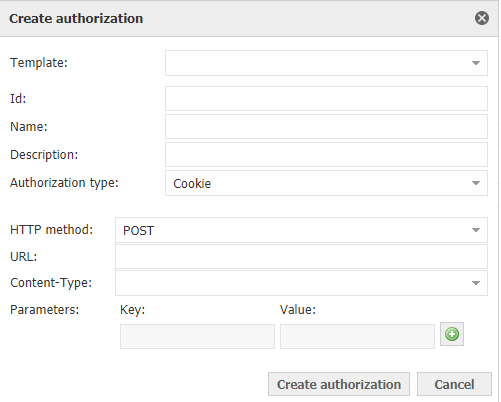Click the Create authorization button
The width and height of the screenshot is (501, 402).
339,384
